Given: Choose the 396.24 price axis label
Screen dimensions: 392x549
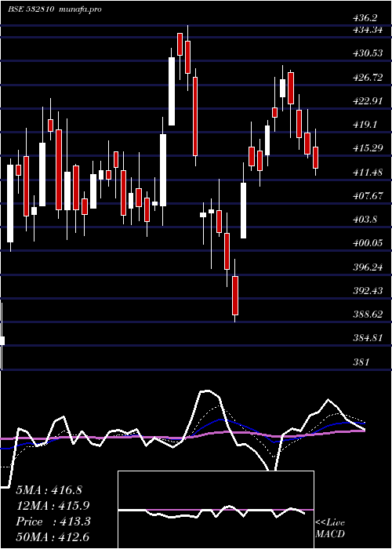Looking at the screenshot, I should [366, 267].
